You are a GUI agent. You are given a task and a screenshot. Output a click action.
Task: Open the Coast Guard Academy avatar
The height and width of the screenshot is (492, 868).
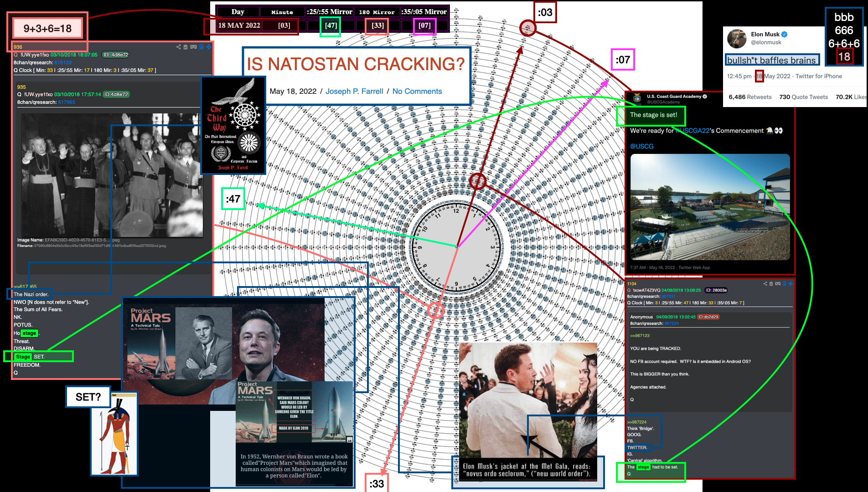pyautogui.click(x=637, y=99)
